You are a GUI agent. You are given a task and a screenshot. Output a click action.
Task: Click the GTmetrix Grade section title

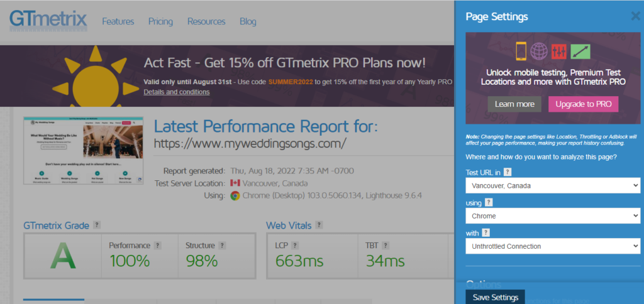[x=56, y=225]
